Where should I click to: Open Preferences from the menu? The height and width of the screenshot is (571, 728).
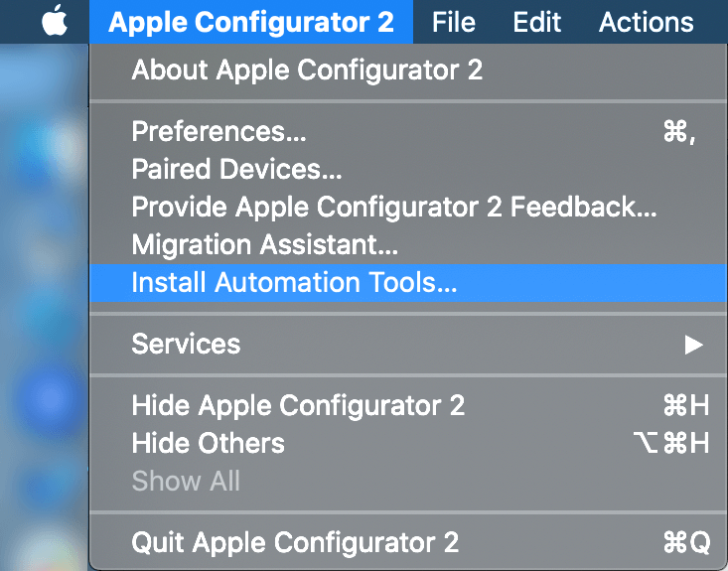[218, 132]
